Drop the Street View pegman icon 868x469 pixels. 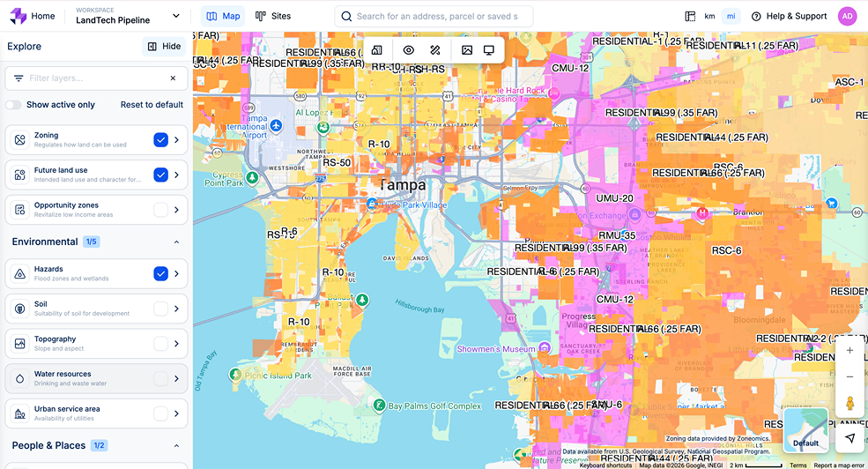pyautogui.click(x=849, y=404)
